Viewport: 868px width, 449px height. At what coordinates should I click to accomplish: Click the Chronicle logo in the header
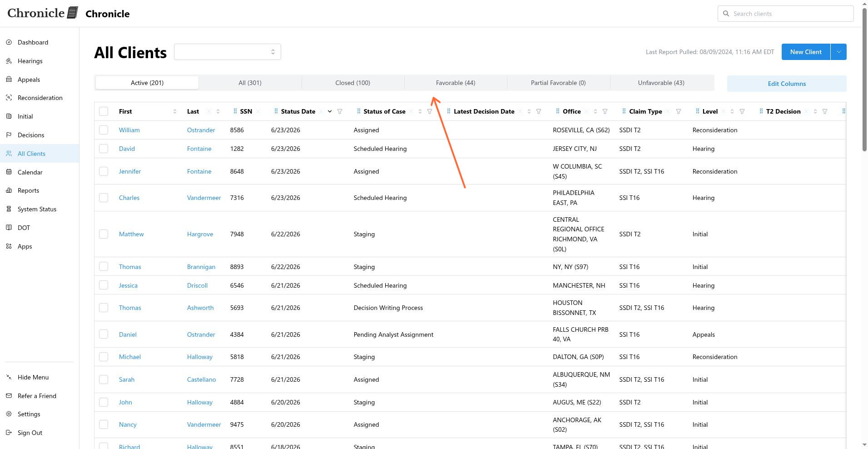point(43,13)
